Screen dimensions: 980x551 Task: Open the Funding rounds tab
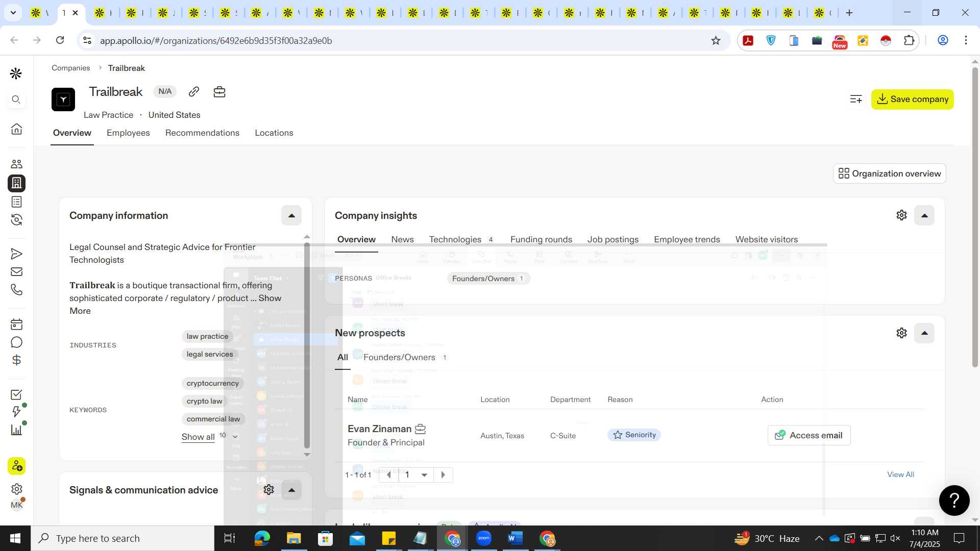tap(541, 239)
